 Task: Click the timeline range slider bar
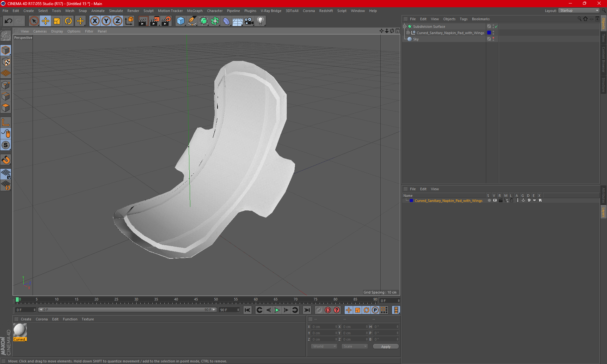point(128,310)
